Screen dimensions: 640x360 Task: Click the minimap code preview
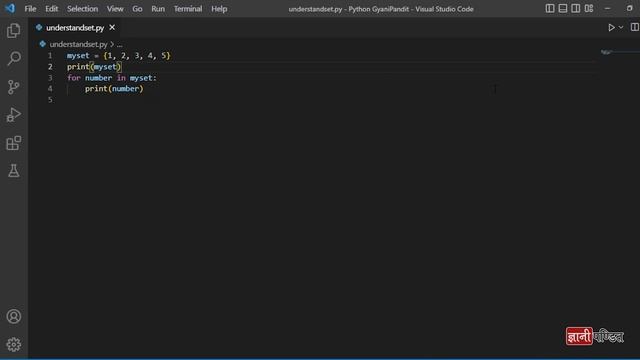pyautogui.click(x=607, y=52)
